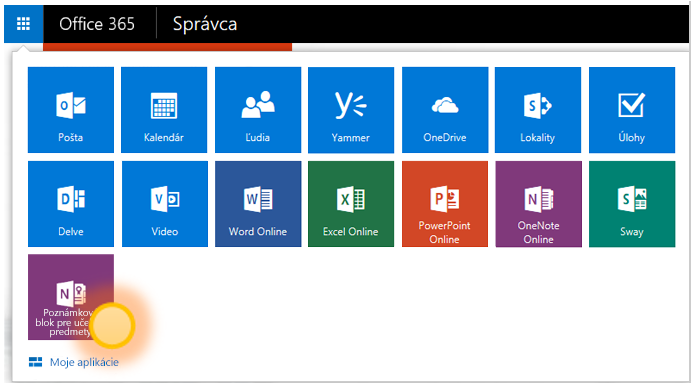Open the Úlohy tasks tile

click(632, 110)
